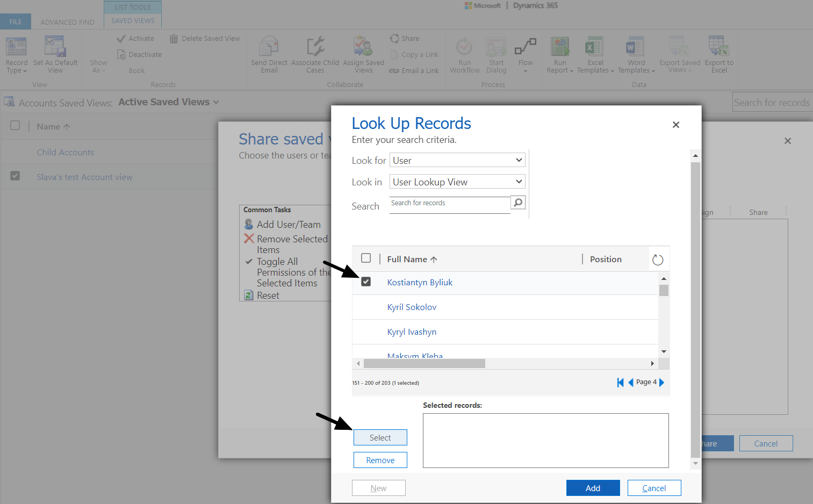
Task: Click the horizontal scrollbar thumb in user list
Action: coord(425,364)
